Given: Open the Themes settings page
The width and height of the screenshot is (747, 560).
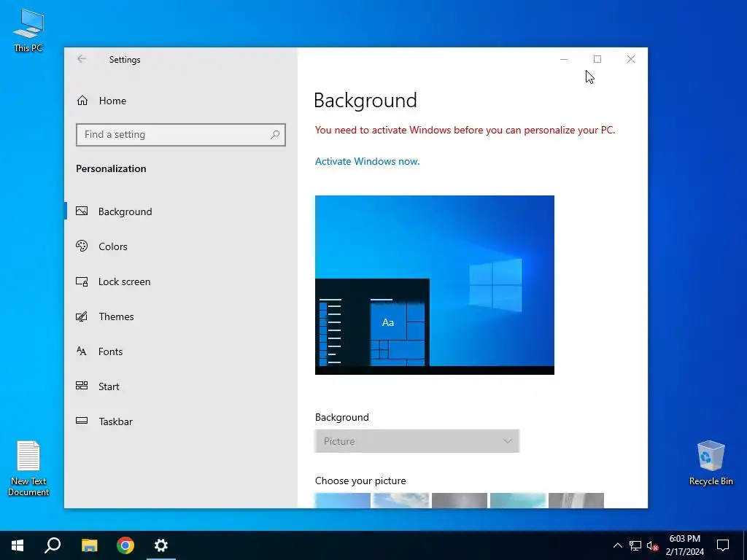Looking at the screenshot, I should pos(181,316).
